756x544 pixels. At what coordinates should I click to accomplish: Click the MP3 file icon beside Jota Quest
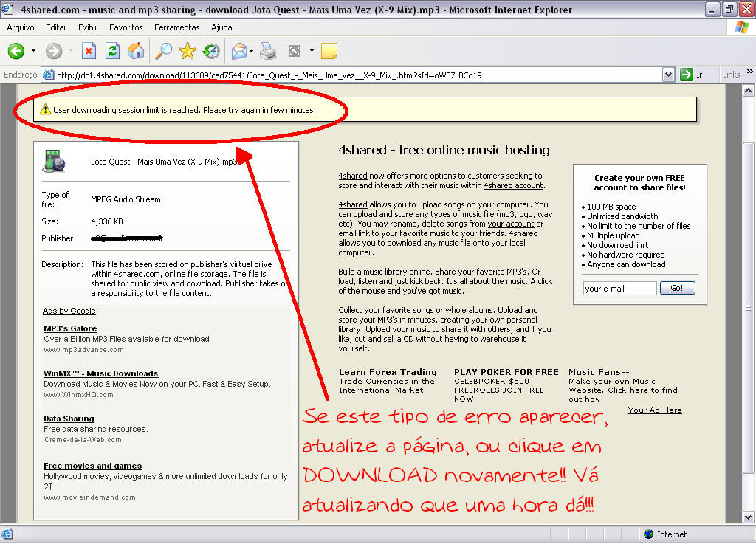click(x=53, y=162)
